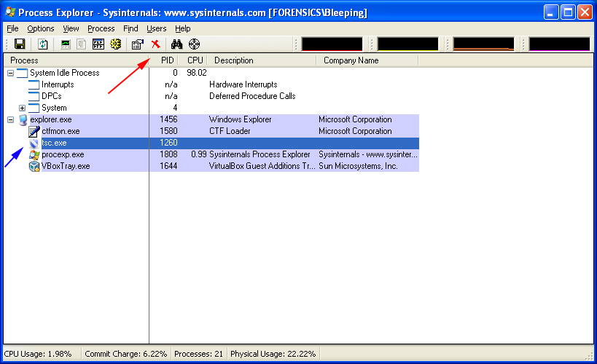Select the System process name
This screenshot has height=364, width=597.
pos(54,108)
